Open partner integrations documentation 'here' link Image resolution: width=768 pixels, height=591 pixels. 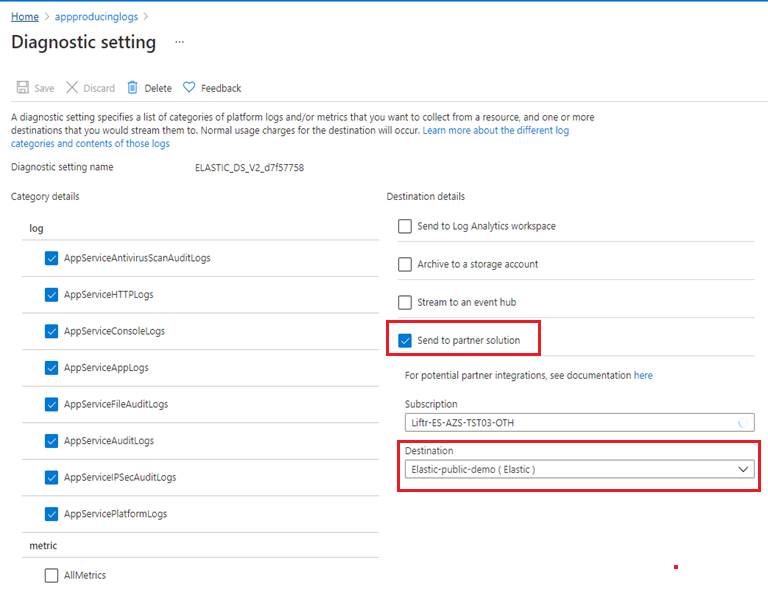(x=643, y=375)
